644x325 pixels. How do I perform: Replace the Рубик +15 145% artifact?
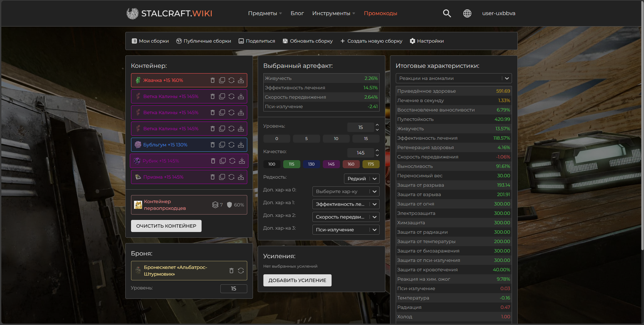click(232, 161)
